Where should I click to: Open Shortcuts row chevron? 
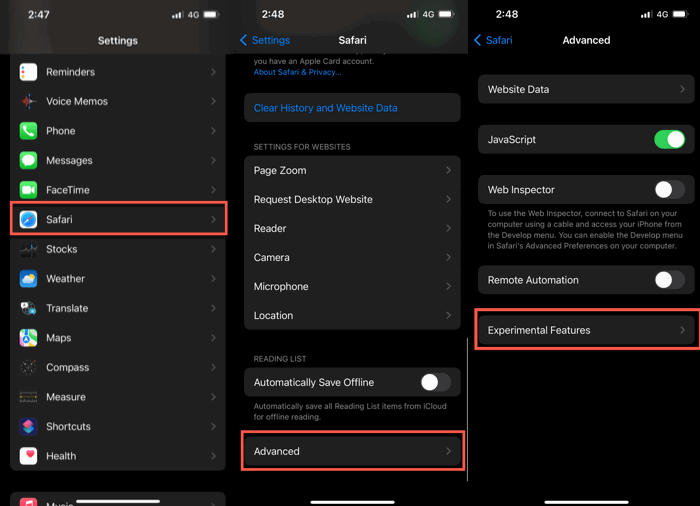[213, 427]
